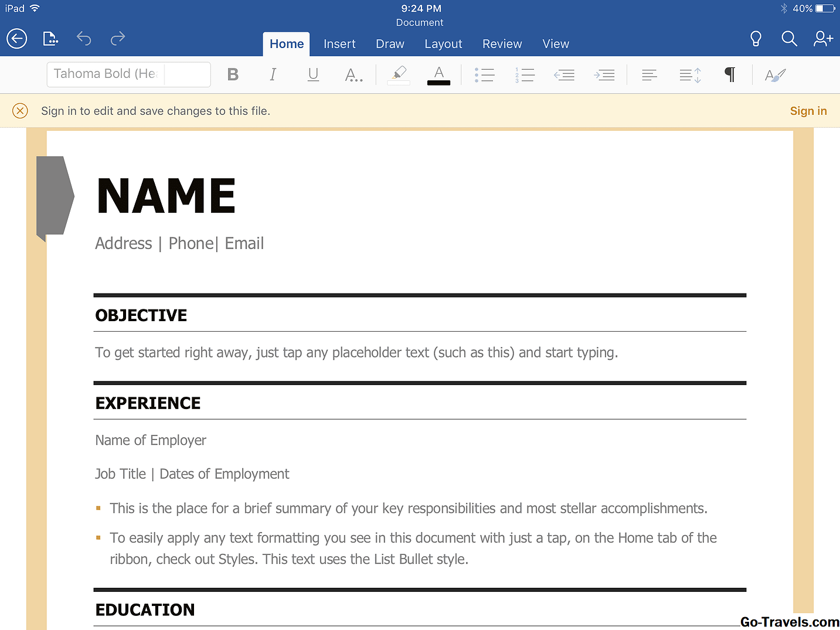The width and height of the screenshot is (840, 630).
Task: Open the search magnifier
Action: coord(789,39)
